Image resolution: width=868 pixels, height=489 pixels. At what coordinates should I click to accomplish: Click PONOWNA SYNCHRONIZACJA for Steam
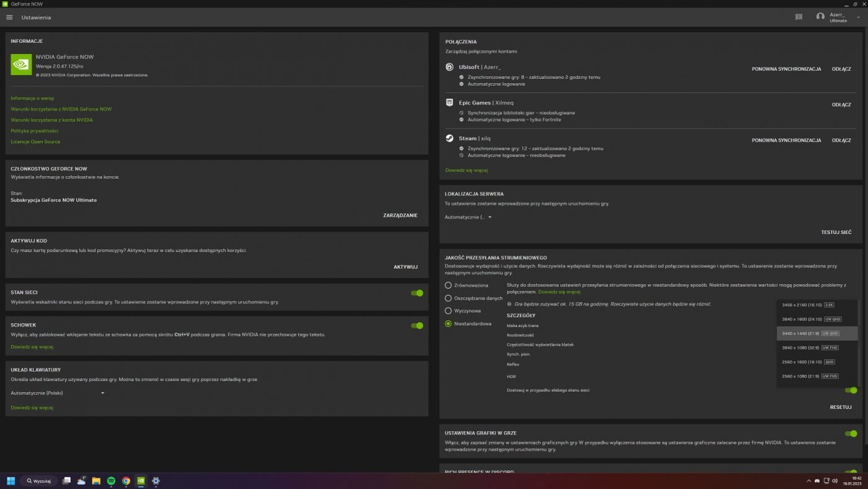pos(786,140)
